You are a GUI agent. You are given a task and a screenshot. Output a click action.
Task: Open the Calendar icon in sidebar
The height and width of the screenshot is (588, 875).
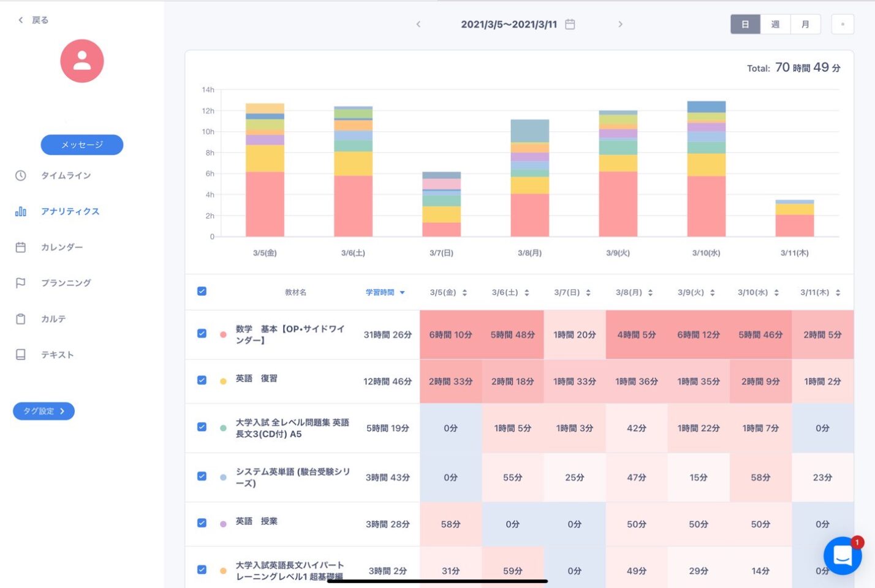(x=21, y=247)
